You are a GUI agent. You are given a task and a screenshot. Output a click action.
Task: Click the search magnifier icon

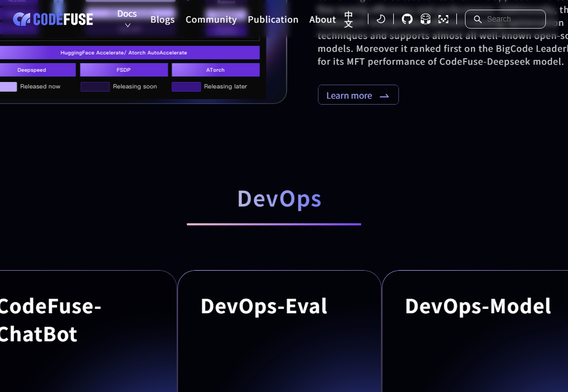(478, 19)
